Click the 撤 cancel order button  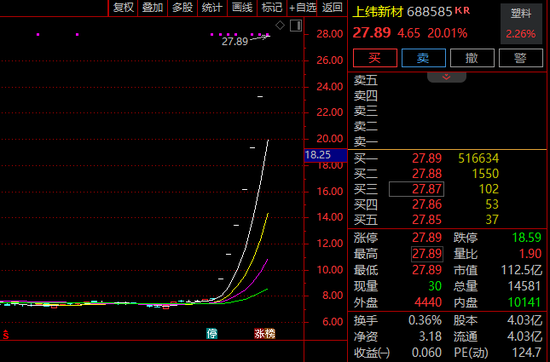(472, 58)
